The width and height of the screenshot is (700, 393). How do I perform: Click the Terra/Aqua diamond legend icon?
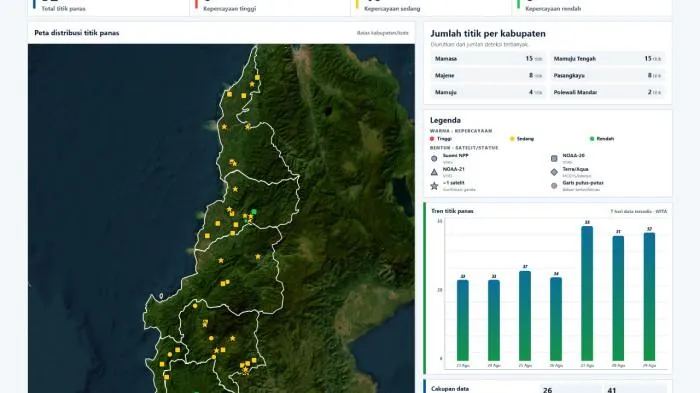pyautogui.click(x=554, y=172)
